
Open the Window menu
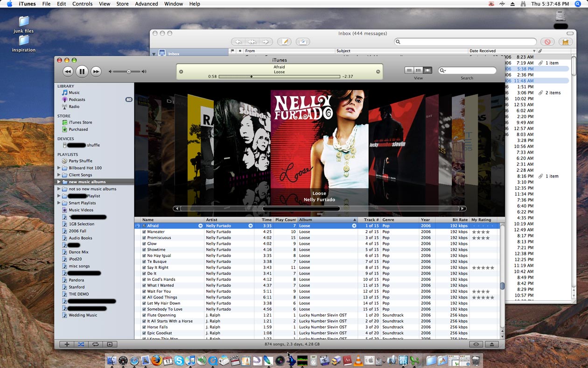point(174,4)
